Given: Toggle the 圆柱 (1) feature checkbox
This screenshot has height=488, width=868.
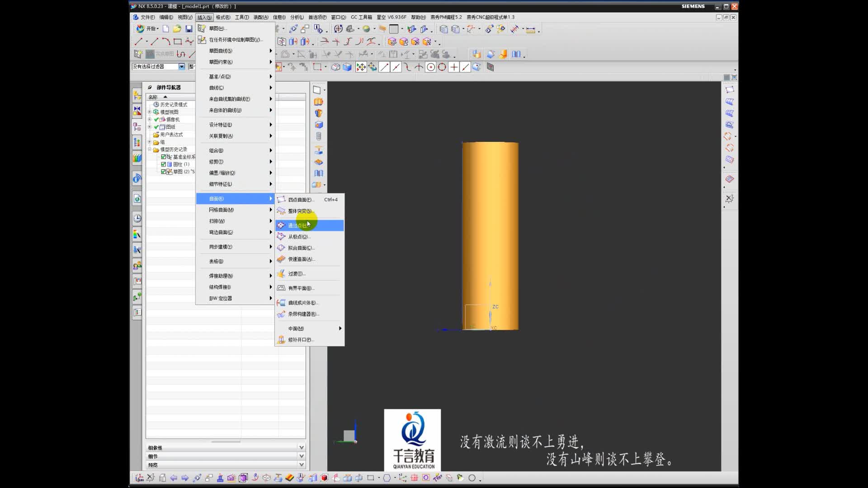Looking at the screenshot, I should (164, 164).
